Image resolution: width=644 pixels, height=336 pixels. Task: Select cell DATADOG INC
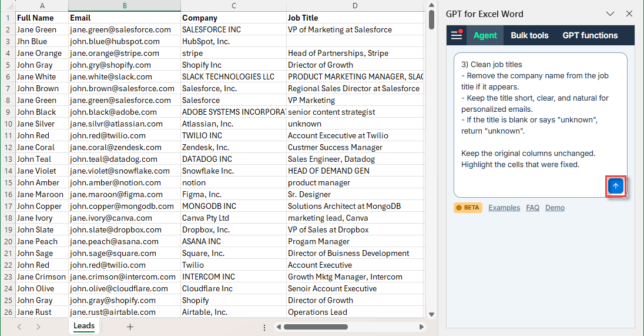click(234, 159)
